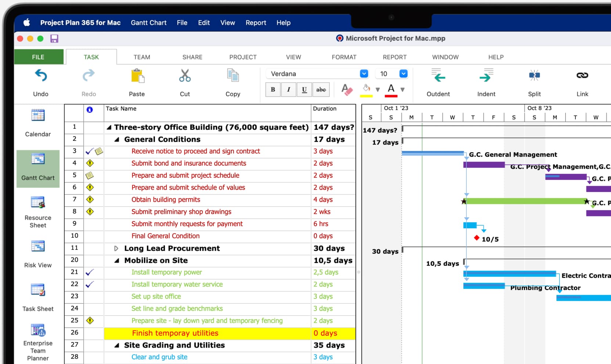Viewport: 611px width, 364px height.
Task: Toggle bold formatting button
Action: pyautogui.click(x=273, y=90)
